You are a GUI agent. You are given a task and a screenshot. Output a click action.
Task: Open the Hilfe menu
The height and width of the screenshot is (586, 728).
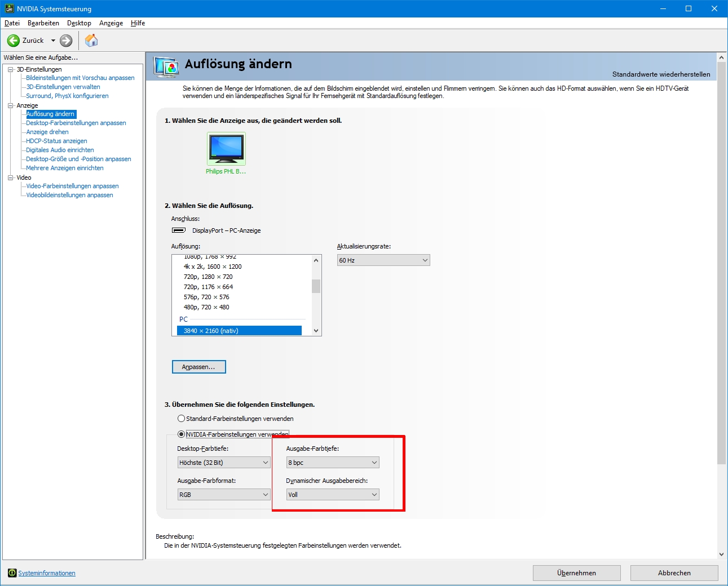(x=138, y=23)
